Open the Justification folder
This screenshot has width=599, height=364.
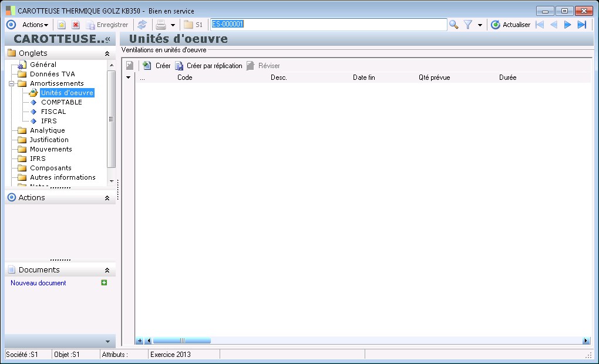49,140
